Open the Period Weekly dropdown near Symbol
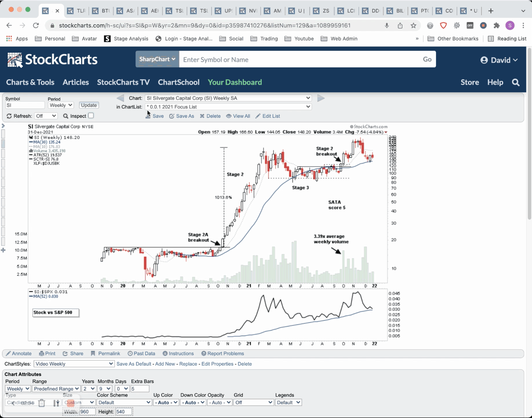This screenshot has height=418, width=532. point(61,105)
